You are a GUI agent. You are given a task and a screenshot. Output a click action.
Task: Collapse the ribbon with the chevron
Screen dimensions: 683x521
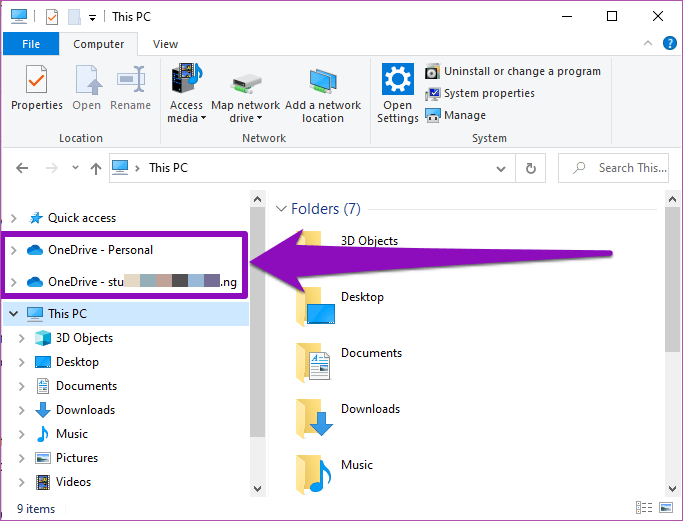(648, 43)
